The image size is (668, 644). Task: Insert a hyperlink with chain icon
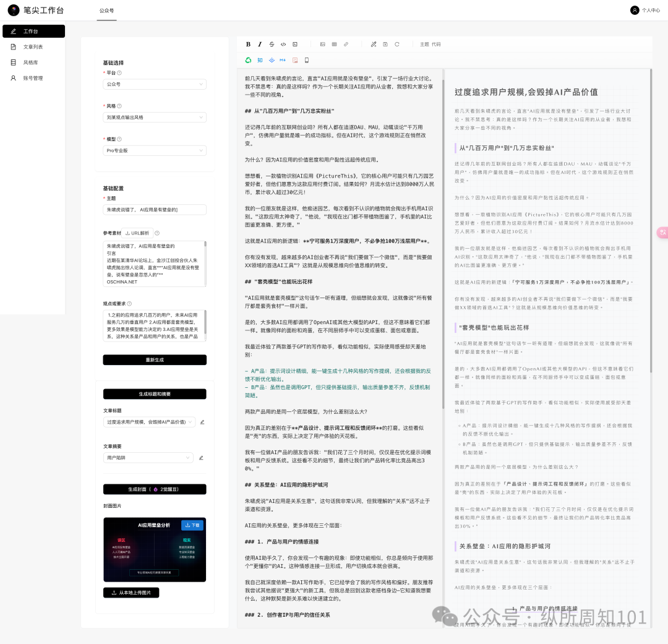pos(346,45)
